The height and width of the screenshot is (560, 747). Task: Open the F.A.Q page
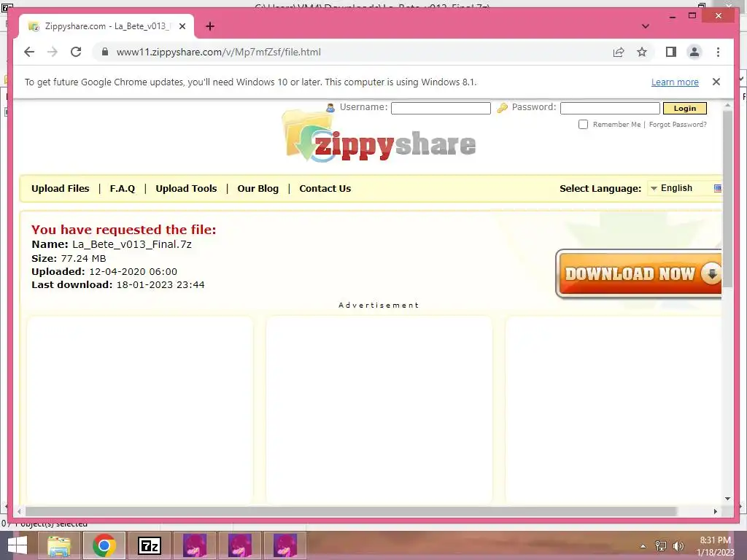123,189
